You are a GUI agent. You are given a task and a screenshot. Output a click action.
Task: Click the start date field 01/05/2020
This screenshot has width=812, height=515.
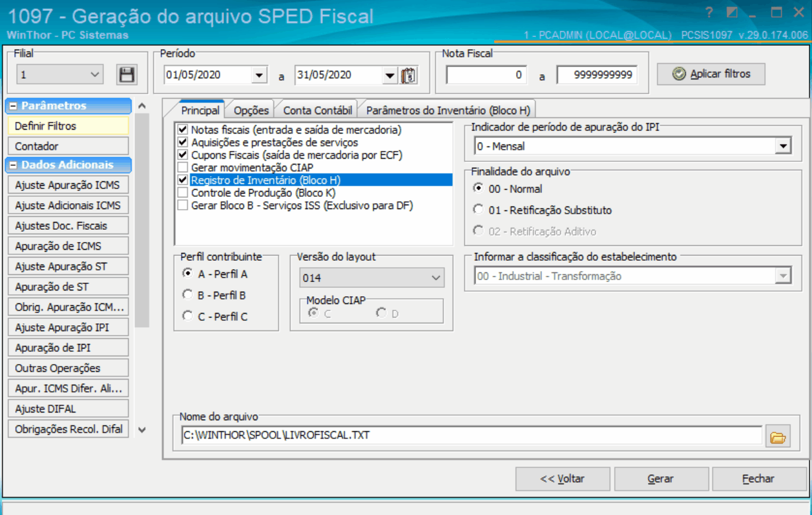coord(207,76)
